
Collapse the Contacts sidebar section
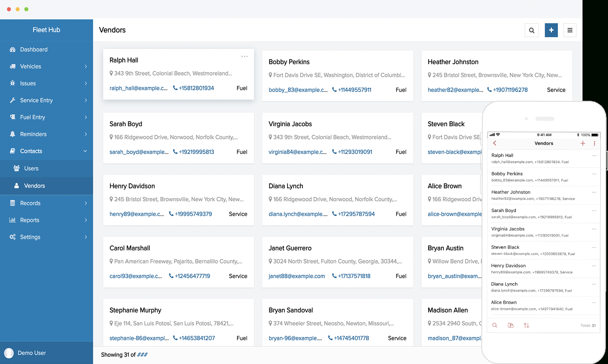(x=85, y=151)
